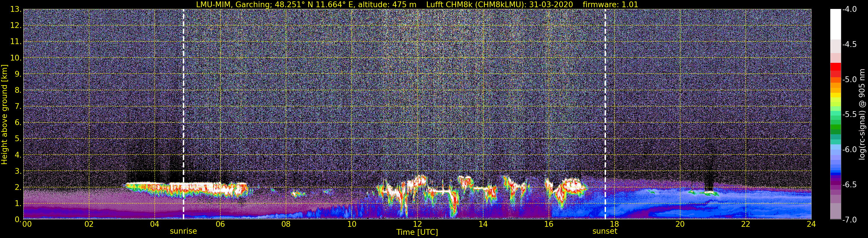Click the y-axis tick label '7.'

point(18,107)
